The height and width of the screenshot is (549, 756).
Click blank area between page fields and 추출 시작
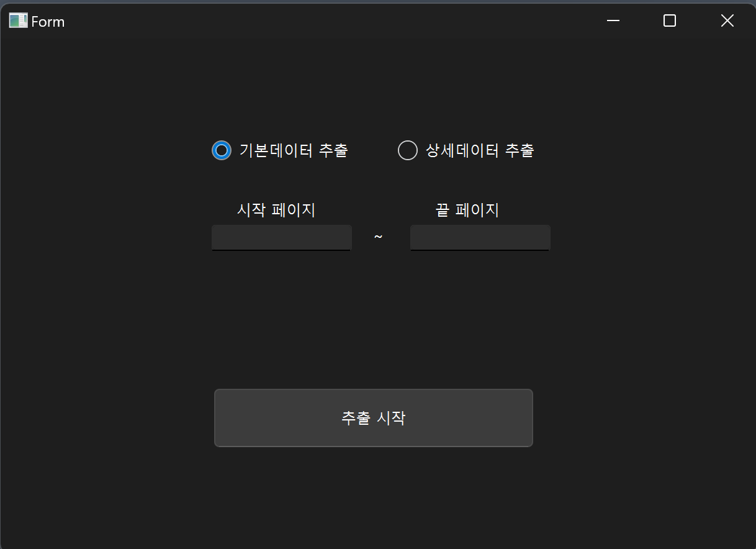(x=372, y=317)
